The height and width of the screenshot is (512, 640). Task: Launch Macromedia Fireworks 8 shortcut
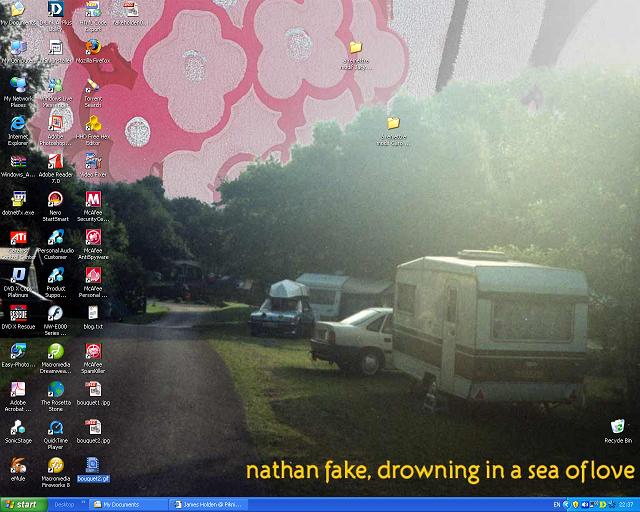coord(56,472)
